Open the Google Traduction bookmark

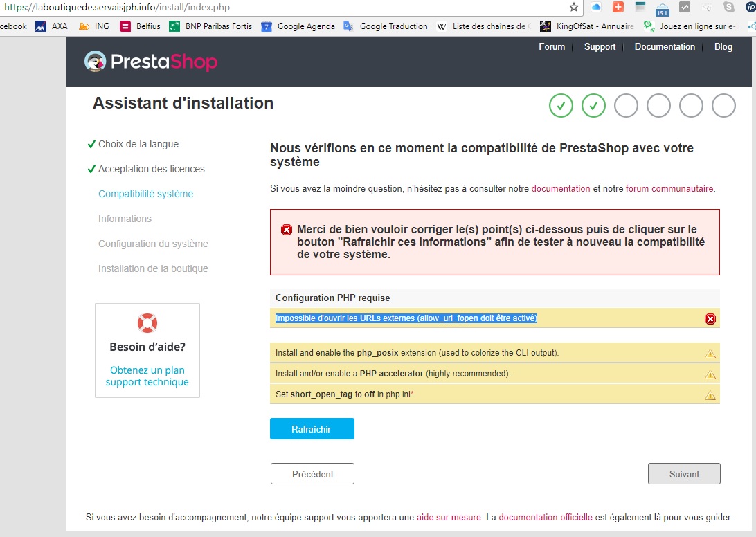click(386, 26)
